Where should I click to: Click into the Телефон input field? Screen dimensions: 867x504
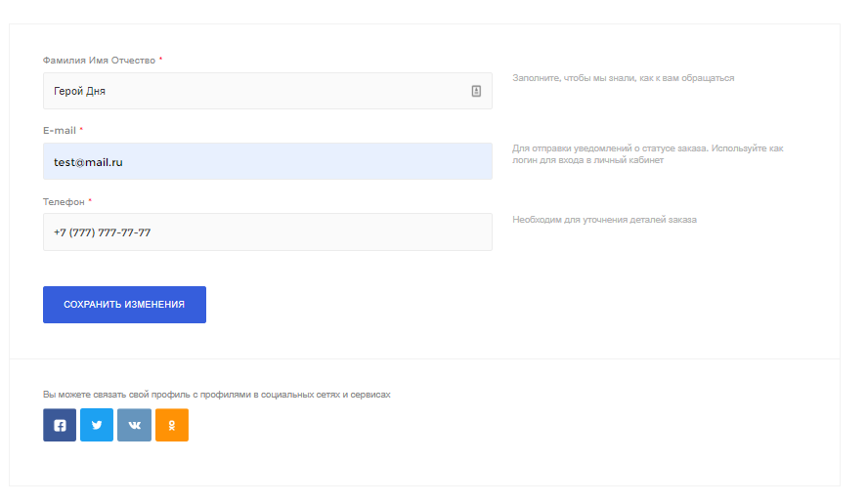[268, 232]
